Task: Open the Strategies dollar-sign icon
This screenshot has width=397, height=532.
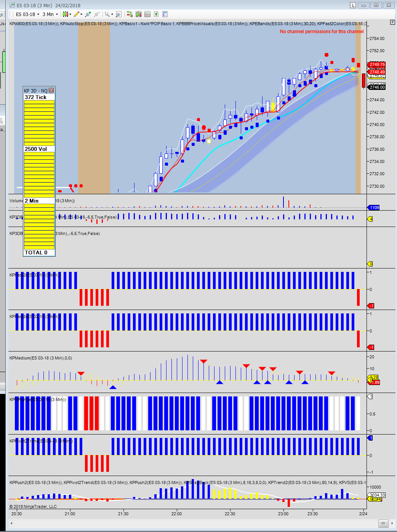Action: point(156,14)
